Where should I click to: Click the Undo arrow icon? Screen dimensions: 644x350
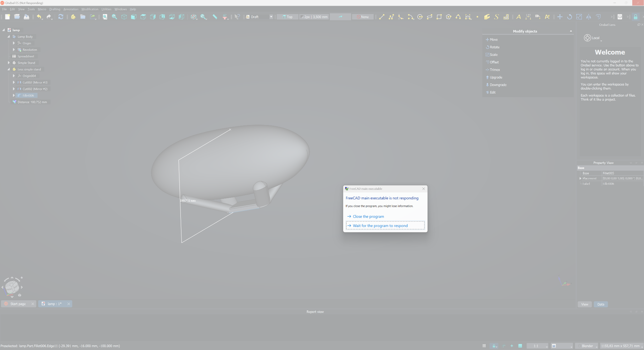click(x=39, y=17)
